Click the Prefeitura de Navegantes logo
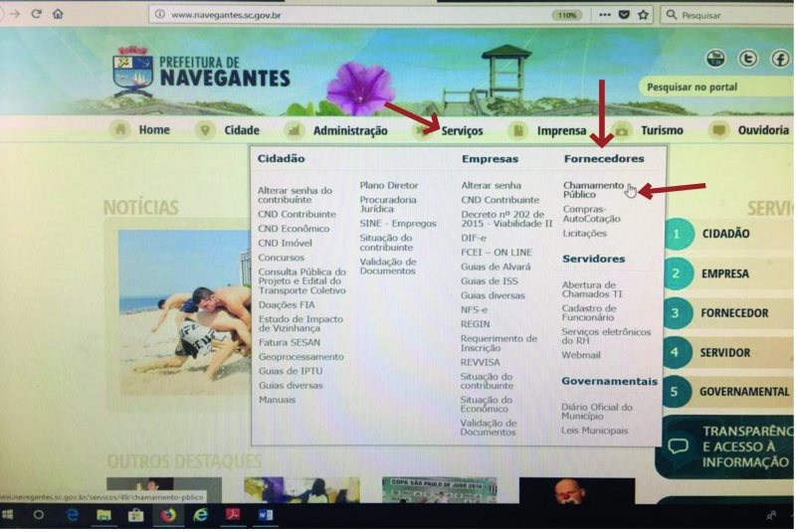 [201, 72]
